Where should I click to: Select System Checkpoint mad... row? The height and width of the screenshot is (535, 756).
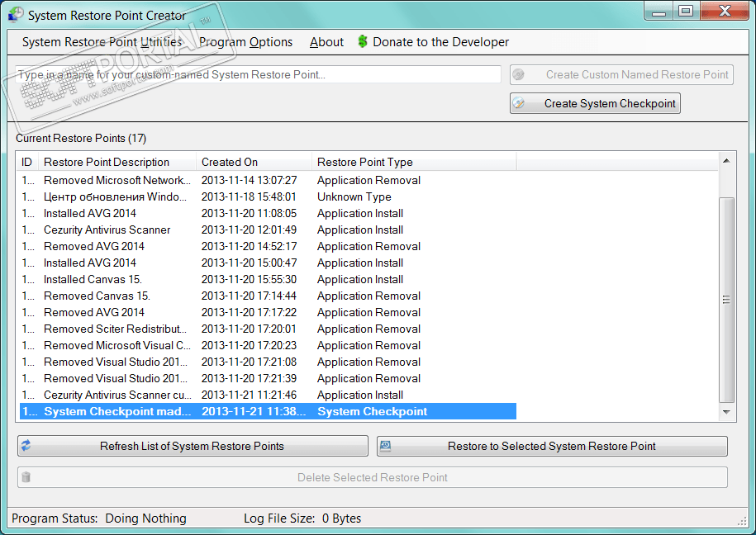tap(268, 411)
